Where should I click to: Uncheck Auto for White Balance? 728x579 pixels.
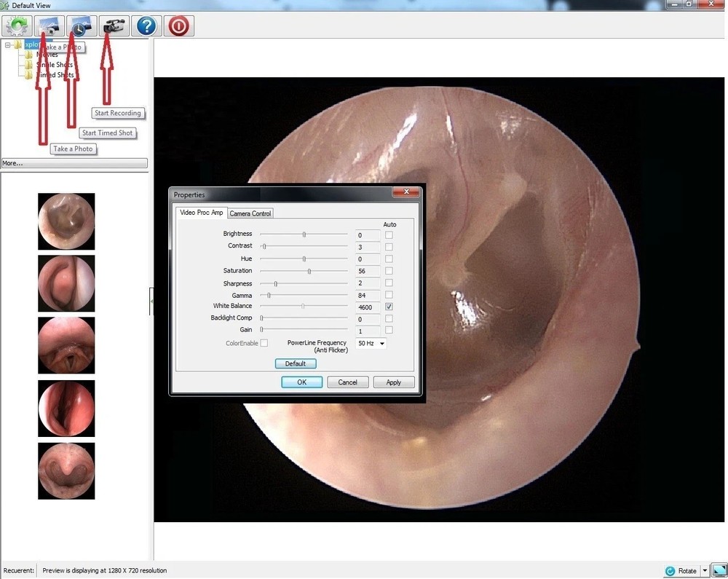389,307
